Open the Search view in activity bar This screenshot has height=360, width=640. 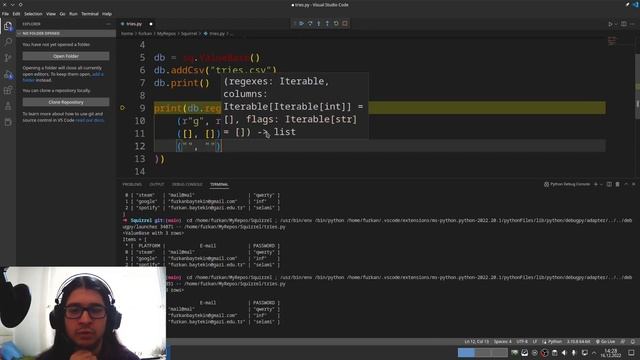[8, 42]
